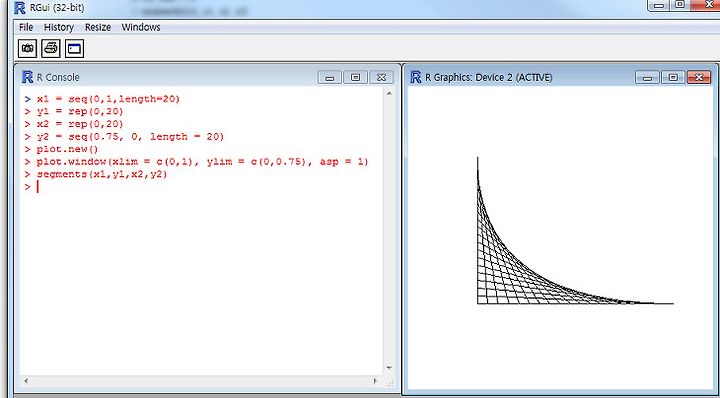Open the History menu
Screen dimensions: 720x398
click(x=59, y=27)
